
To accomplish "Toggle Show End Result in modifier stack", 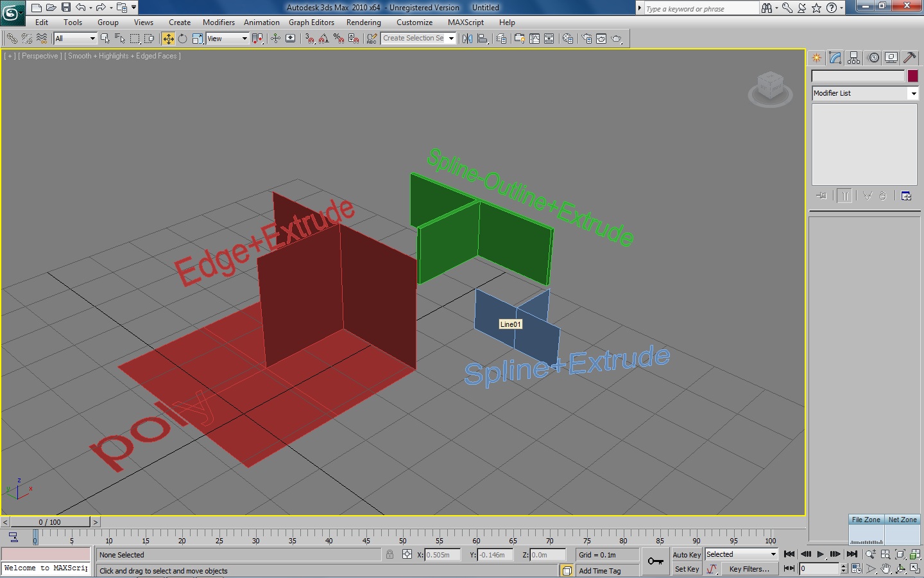I will (x=844, y=196).
